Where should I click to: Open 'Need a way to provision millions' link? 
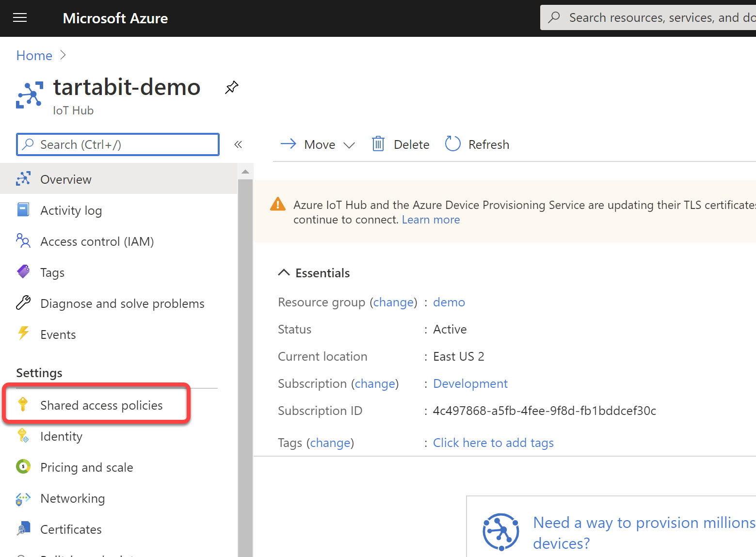click(x=644, y=533)
